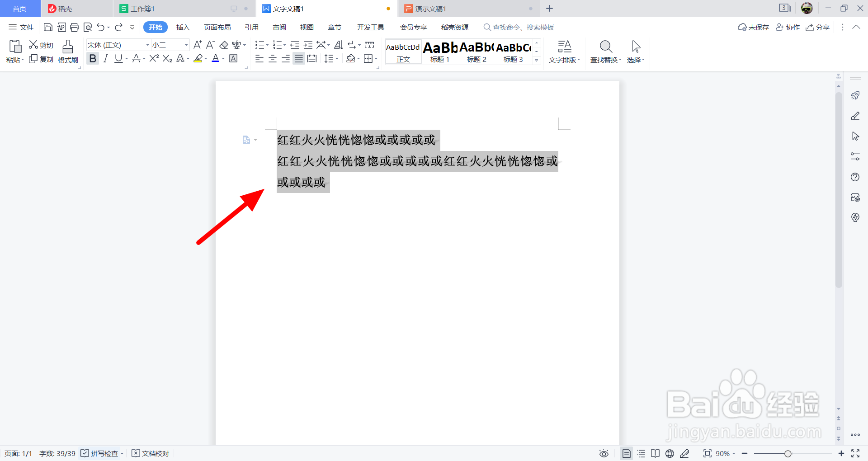
Task: Switch to the 工作簿1 document tab
Action: click(x=184, y=9)
